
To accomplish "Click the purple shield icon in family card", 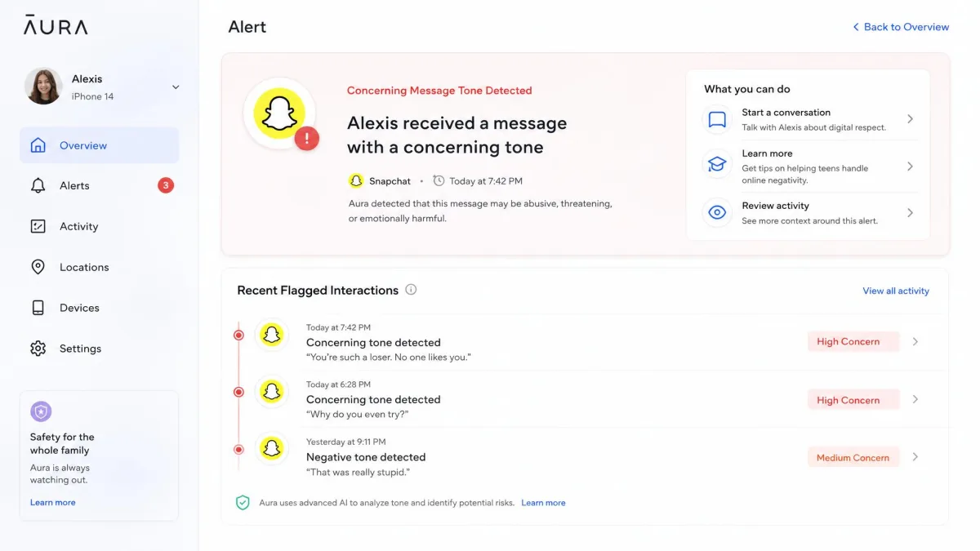I will point(41,411).
